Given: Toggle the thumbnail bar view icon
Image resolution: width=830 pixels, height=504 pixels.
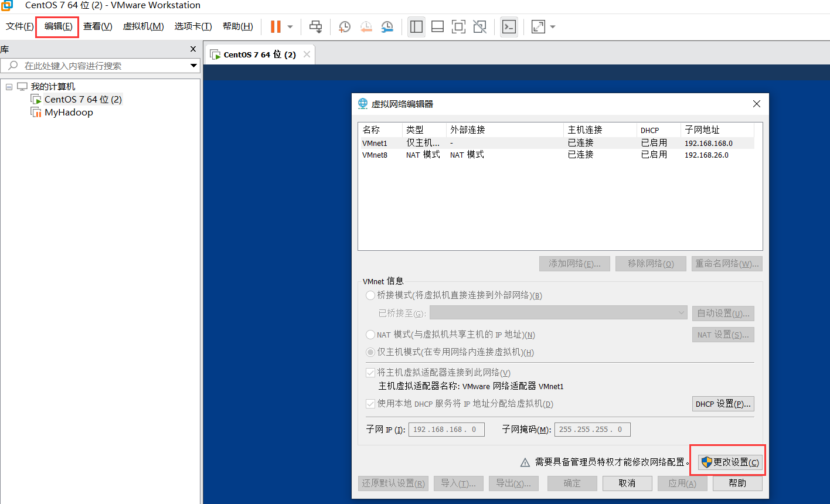Looking at the screenshot, I should (437, 27).
